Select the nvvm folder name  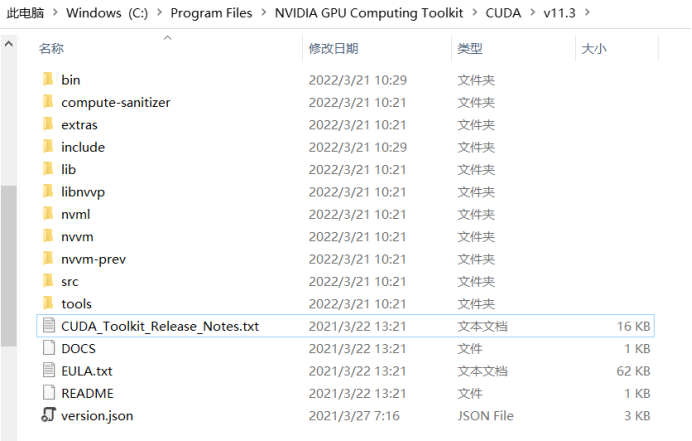[x=77, y=237]
